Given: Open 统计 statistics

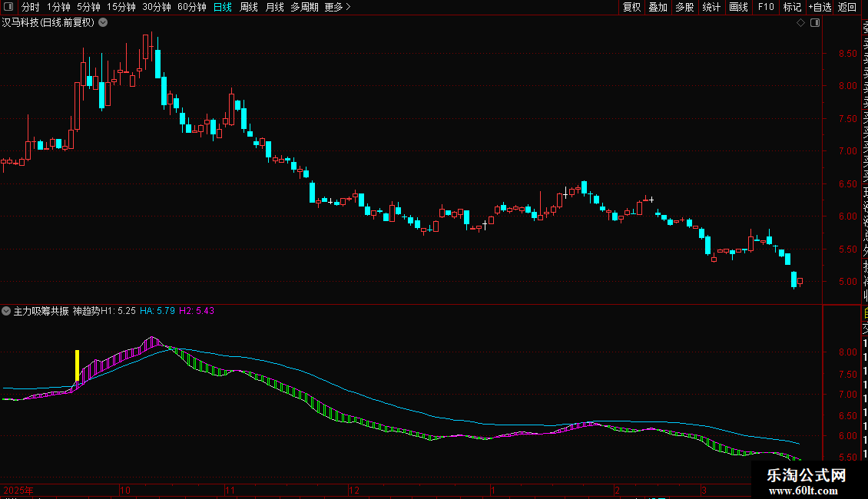Looking at the screenshot, I should pyautogui.click(x=711, y=7).
